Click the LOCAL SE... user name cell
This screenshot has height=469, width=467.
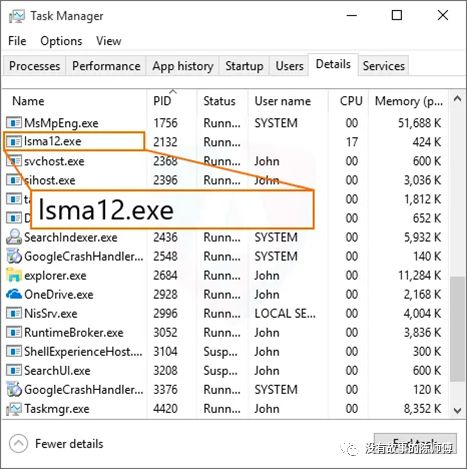click(x=285, y=314)
